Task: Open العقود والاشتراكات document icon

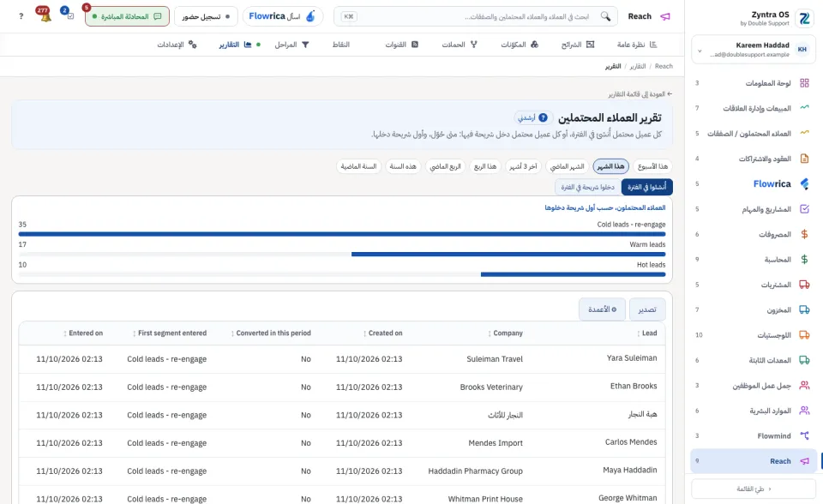Action: pyautogui.click(x=804, y=159)
